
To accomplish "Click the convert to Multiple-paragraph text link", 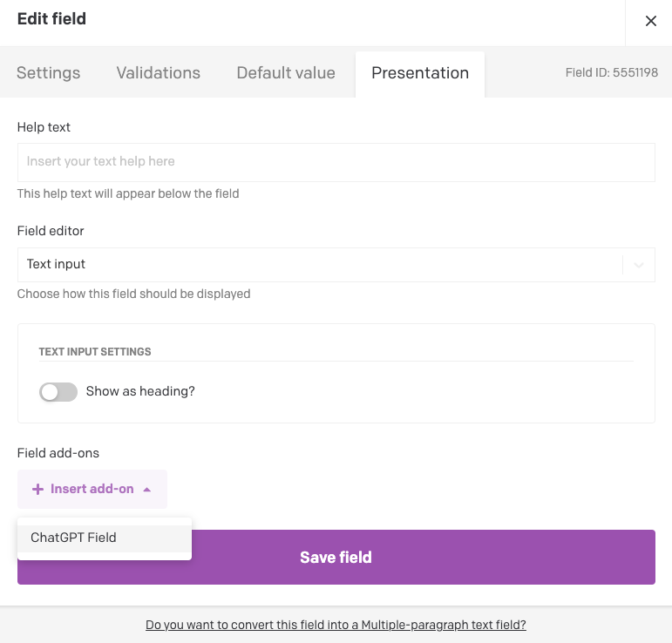I will pyautogui.click(x=336, y=625).
